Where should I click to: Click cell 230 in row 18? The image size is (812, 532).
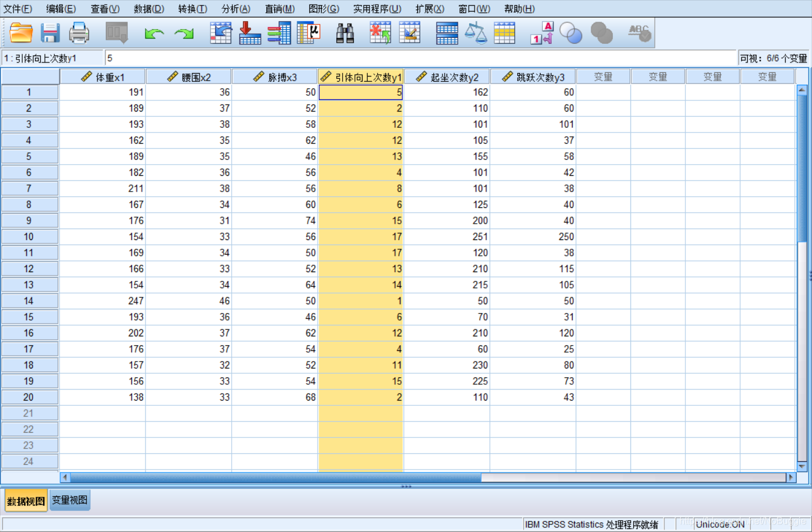[x=447, y=365]
